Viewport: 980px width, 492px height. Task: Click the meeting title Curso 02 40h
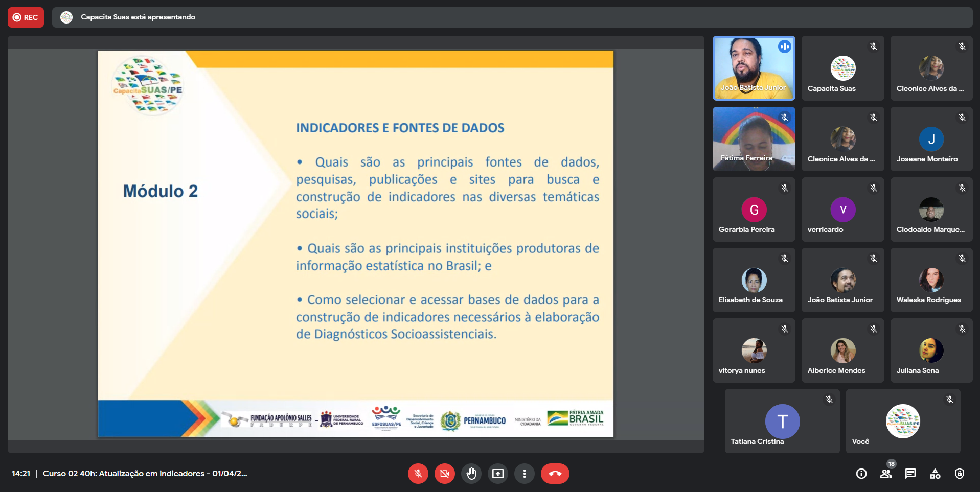[145, 474]
